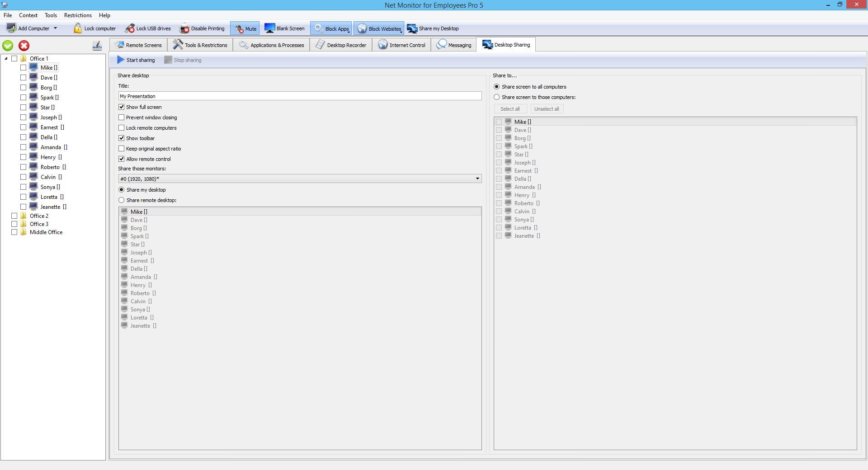Click the green check-all icon
This screenshot has height=470, width=868.
(x=8, y=46)
